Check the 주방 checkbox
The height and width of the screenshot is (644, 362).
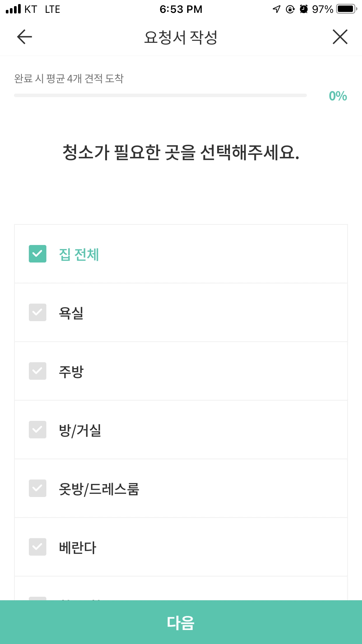[x=38, y=371]
